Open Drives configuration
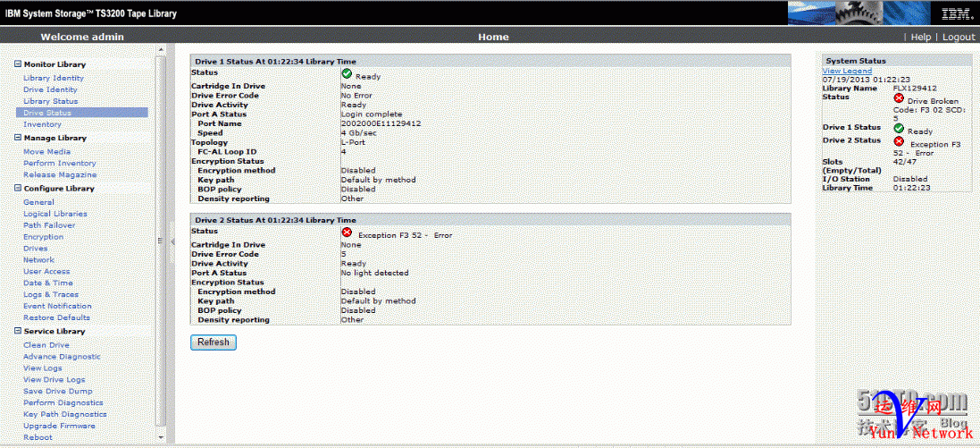The image size is (980, 448). [35, 249]
